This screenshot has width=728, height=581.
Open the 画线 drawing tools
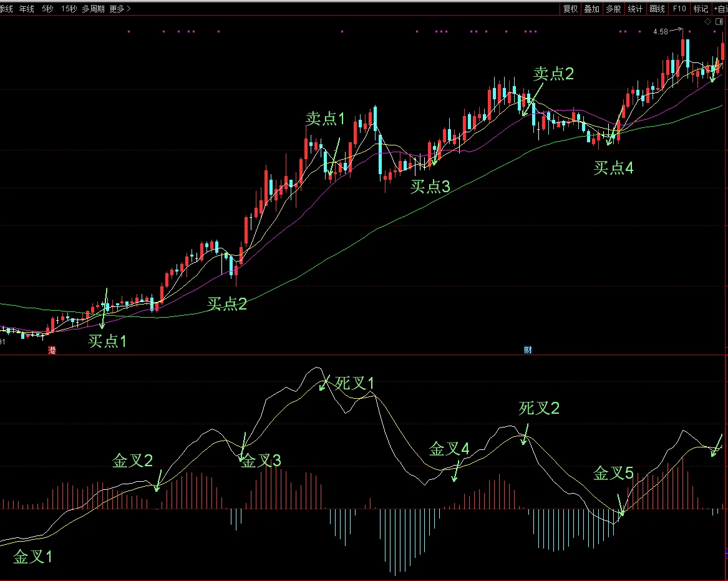pyautogui.click(x=657, y=9)
